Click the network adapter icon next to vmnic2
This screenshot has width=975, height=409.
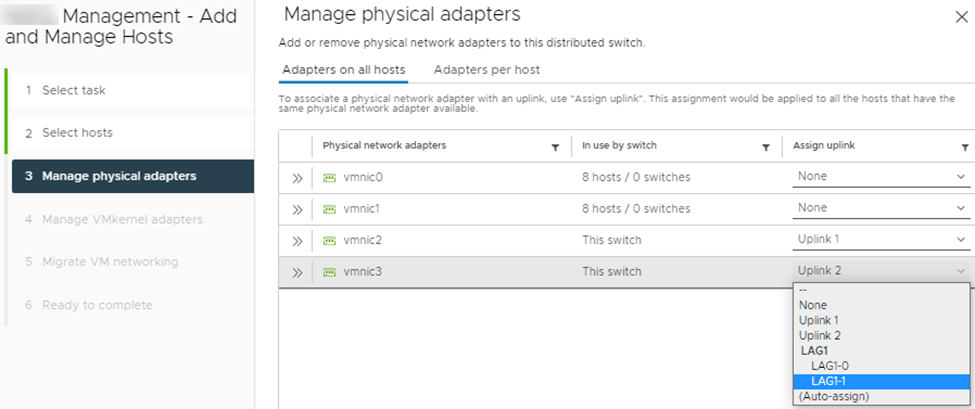[x=329, y=240]
